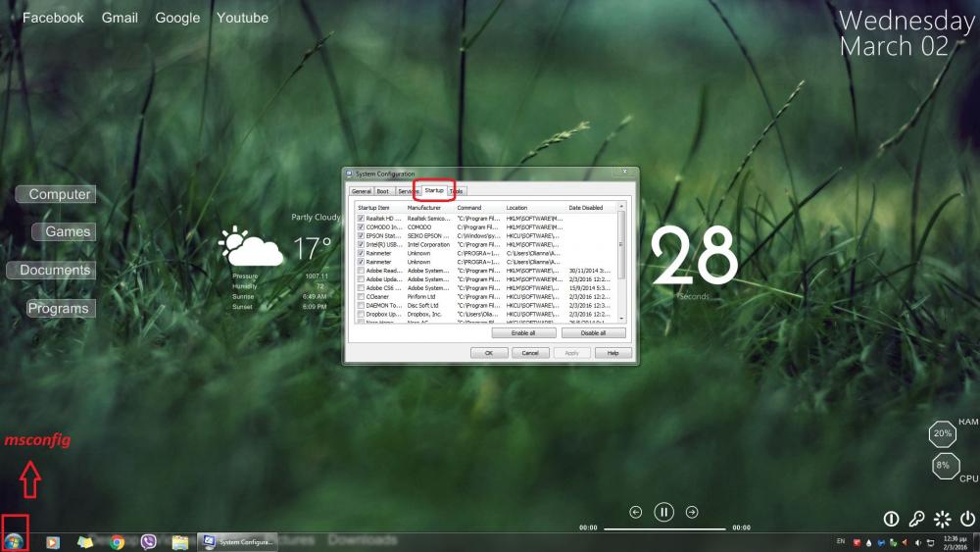Sort by Date Disabled column header
Screen dimensions: 980x552
point(591,208)
